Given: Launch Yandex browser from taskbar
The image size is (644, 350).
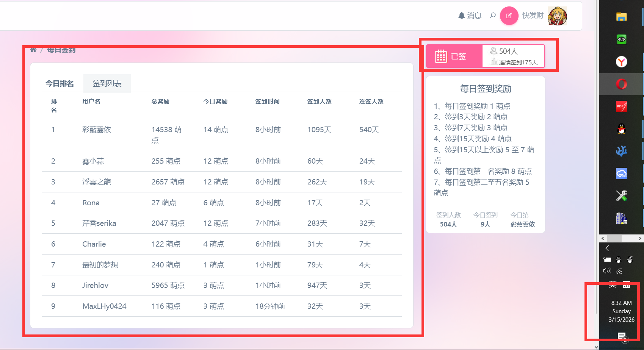Looking at the screenshot, I should (x=621, y=61).
